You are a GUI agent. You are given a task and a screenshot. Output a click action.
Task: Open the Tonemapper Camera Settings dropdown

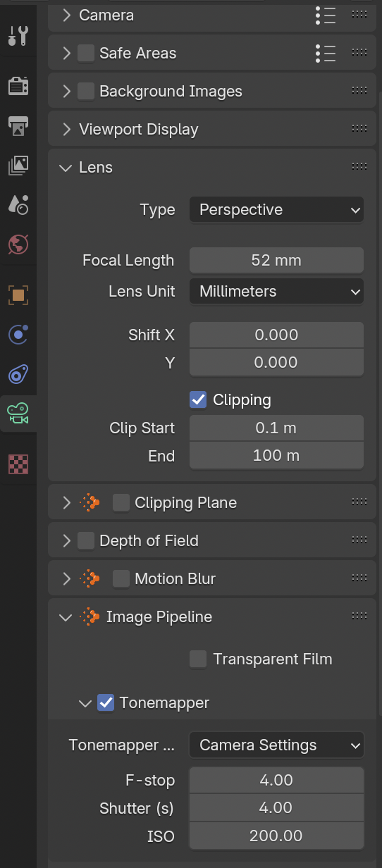[276, 745]
